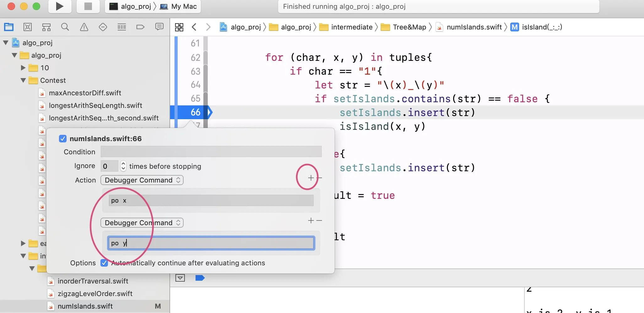644x313 pixels.
Task: Click line number 62 in the gutter
Action: coord(195,57)
